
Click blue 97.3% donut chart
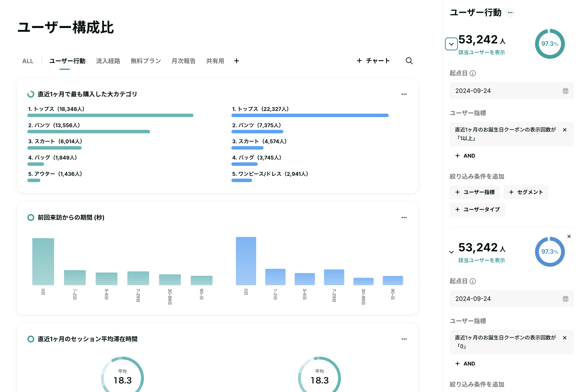pos(550,252)
